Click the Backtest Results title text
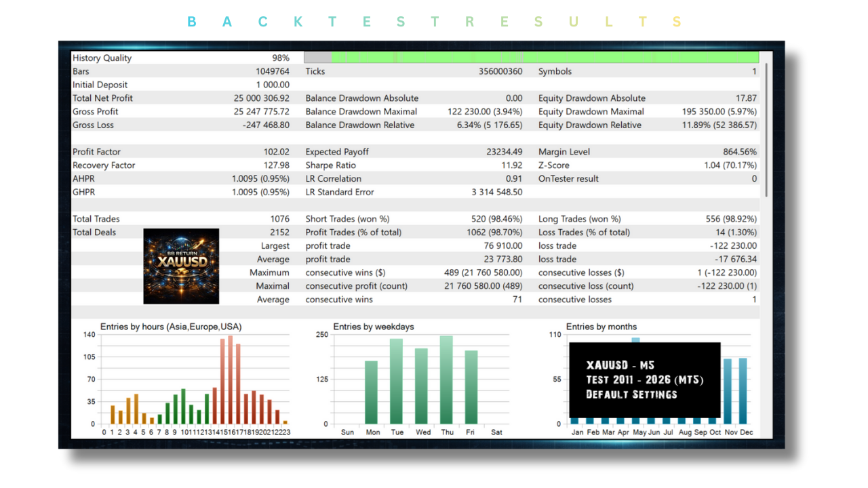868x488 pixels. click(434, 22)
